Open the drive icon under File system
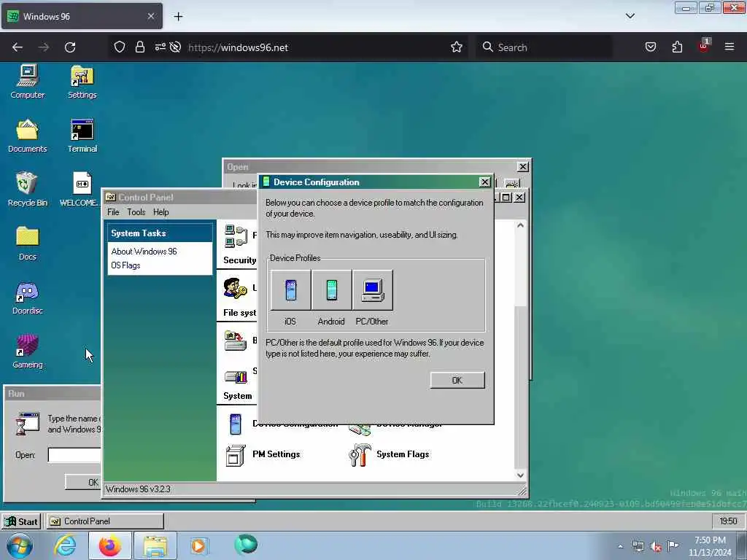This screenshot has width=747, height=560. pyautogui.click(x=236, y=341)
